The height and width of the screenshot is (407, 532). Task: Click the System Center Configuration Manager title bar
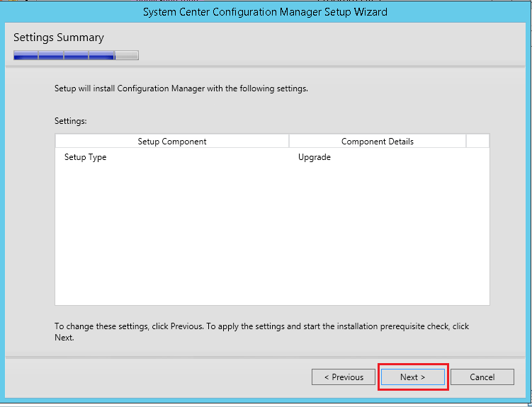click(x=266, y=12)
